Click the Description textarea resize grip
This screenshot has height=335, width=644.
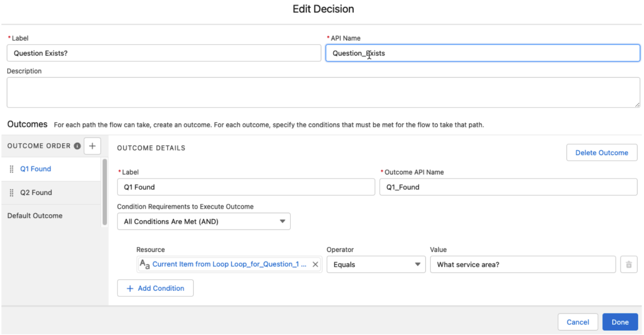[x=637, y=105]
